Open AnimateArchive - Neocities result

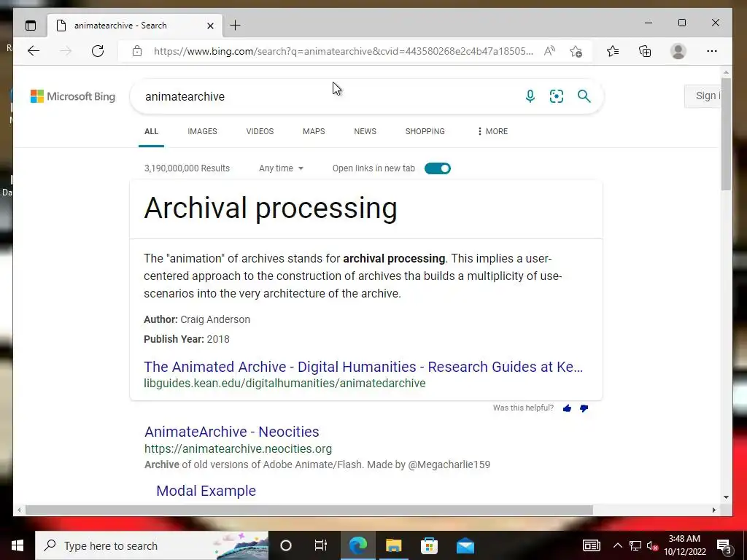[231, 432]
